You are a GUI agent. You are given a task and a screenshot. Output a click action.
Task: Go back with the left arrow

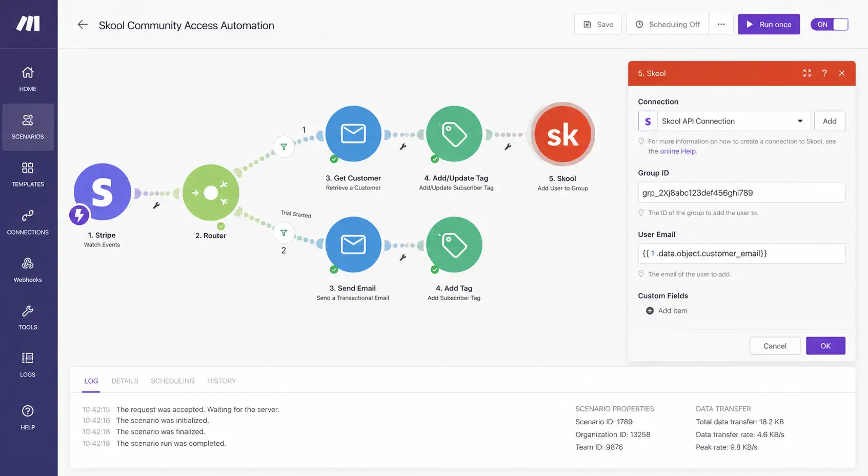point(83,25)
